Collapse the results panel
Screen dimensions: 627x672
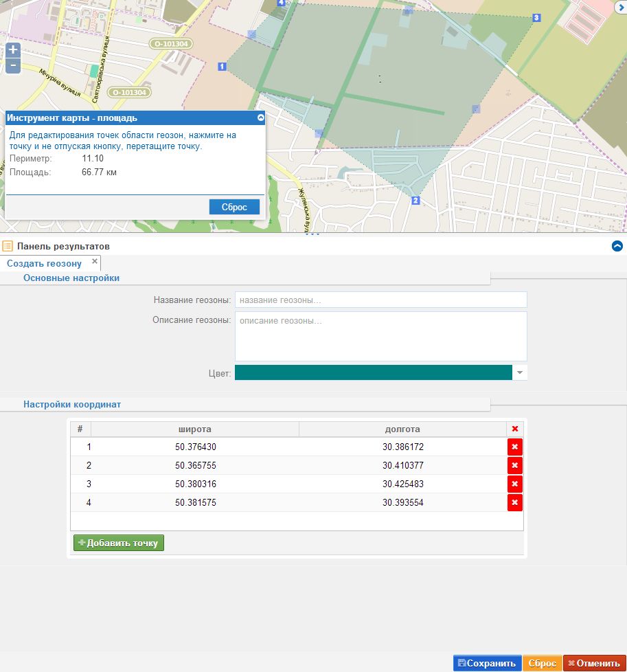617,246
